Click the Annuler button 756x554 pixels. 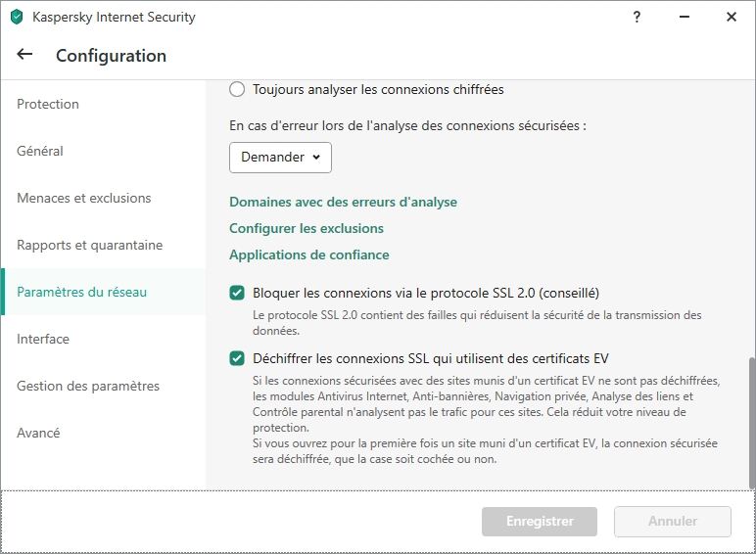point(673,522)
